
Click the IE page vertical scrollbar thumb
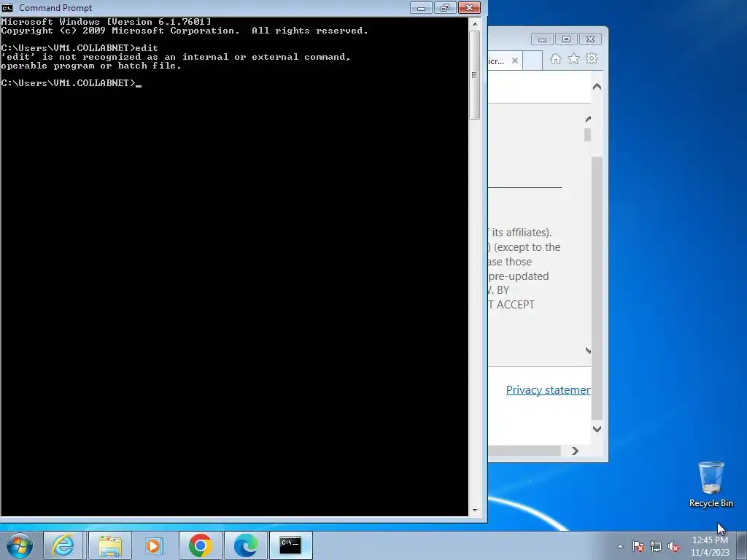597,288
